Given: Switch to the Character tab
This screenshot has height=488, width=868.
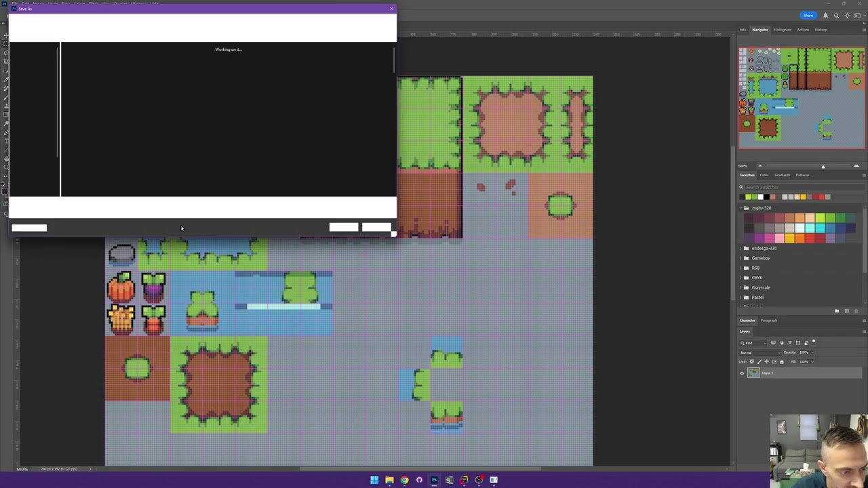Looking at the screenshot, I should pos(747,321).
